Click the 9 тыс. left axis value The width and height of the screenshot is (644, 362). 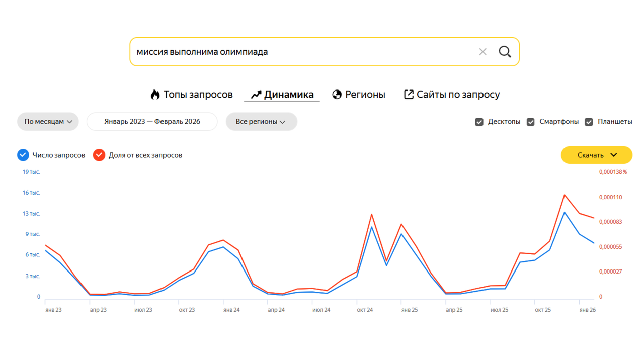33,234
